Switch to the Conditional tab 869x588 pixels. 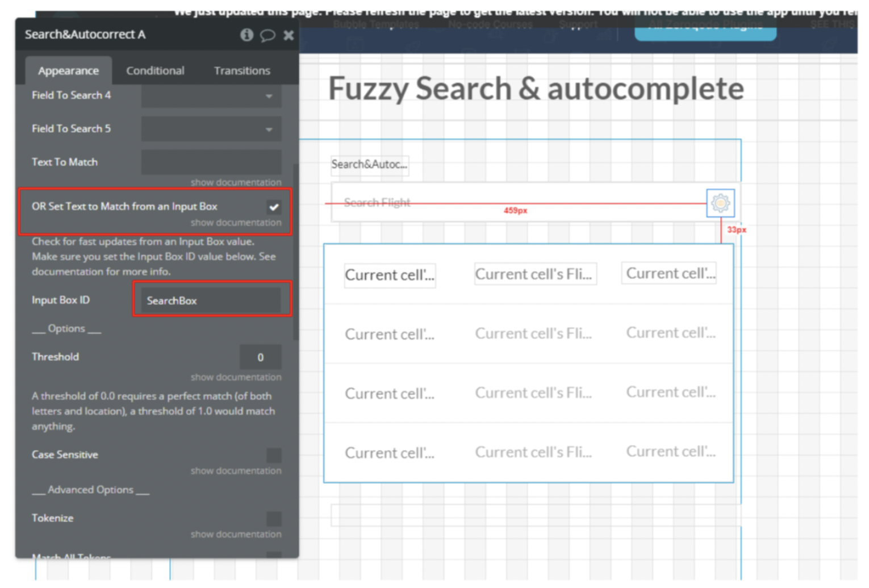click(155, 71)
